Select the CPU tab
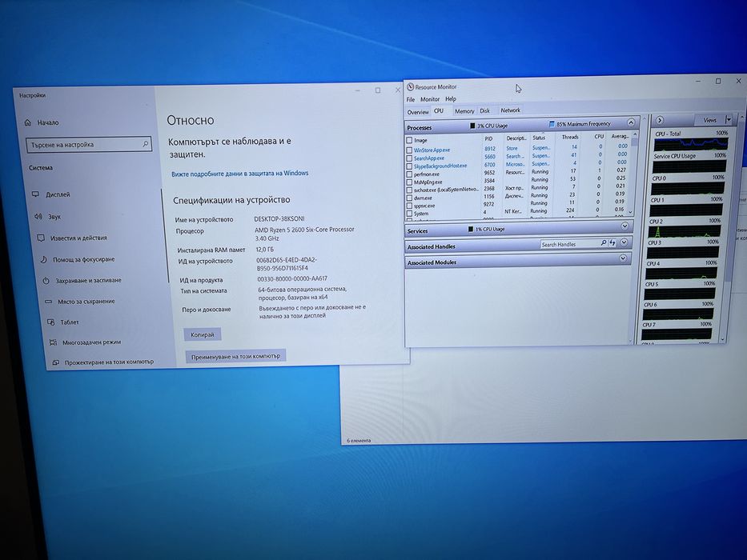The height and width of the screenshot is (560, 747). [x=439, y=110]
